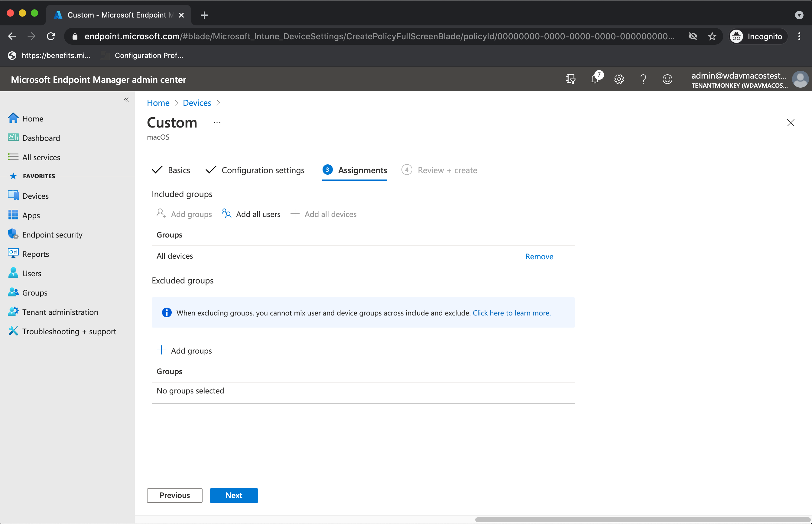The height and width of the screenshot is (524, 812).
Task: Click the All devices group row text
Action: coord(175,256)
